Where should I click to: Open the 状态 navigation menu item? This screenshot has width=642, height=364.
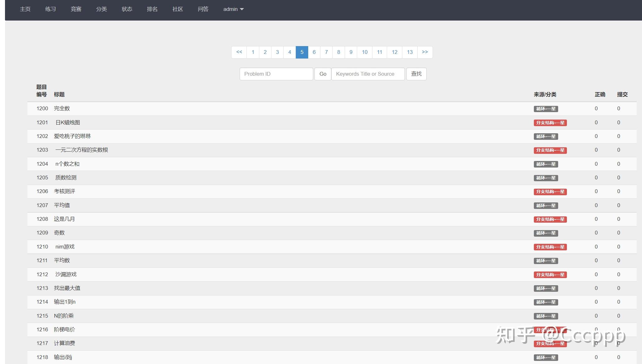point(127,9)
